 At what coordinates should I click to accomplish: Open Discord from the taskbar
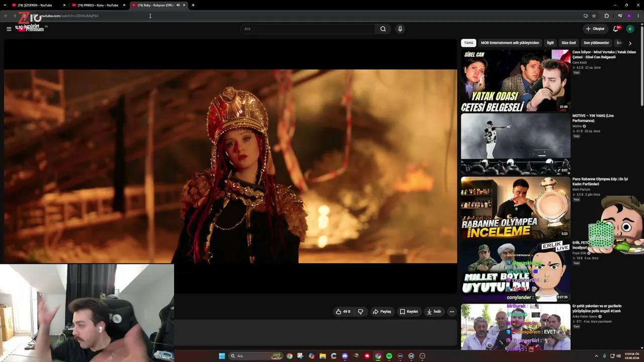coord(345,356)
